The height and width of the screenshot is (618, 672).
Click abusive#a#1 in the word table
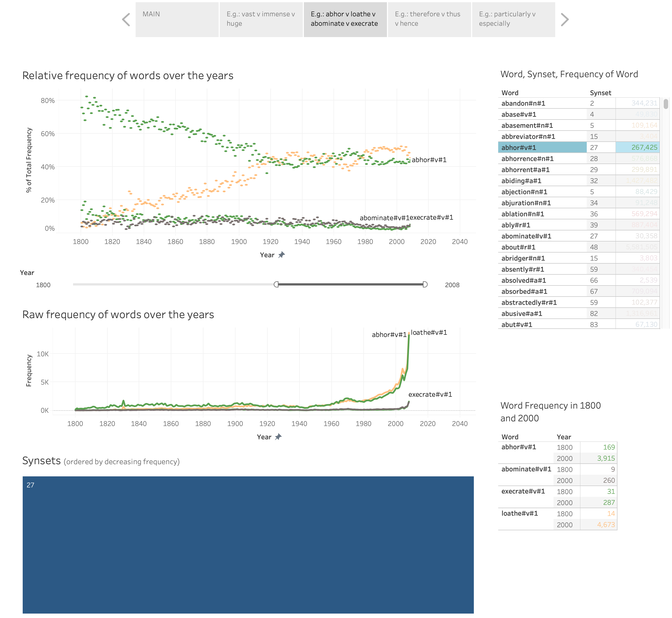522,313
